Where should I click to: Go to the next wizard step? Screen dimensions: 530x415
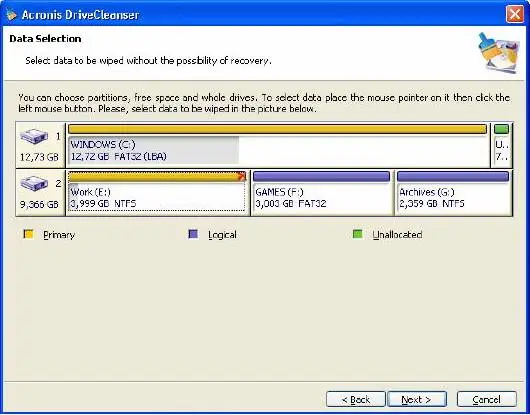point(417,399)
